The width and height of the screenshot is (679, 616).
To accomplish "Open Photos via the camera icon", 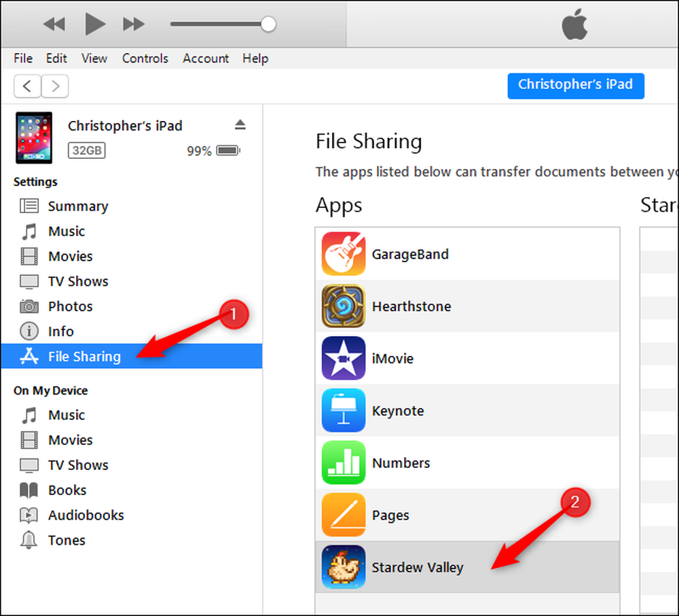I will pyautogui.click(x=29, y=306).
